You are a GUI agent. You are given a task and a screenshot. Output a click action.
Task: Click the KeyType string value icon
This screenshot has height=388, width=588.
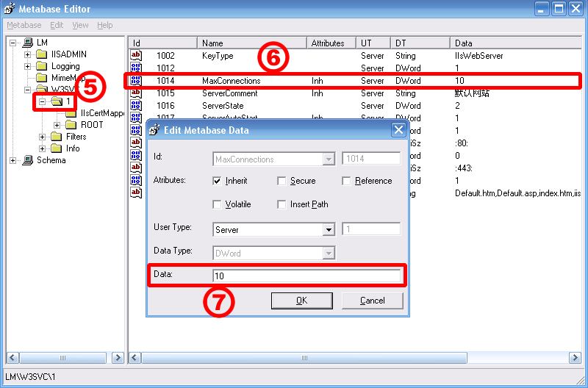pos(136,56)
